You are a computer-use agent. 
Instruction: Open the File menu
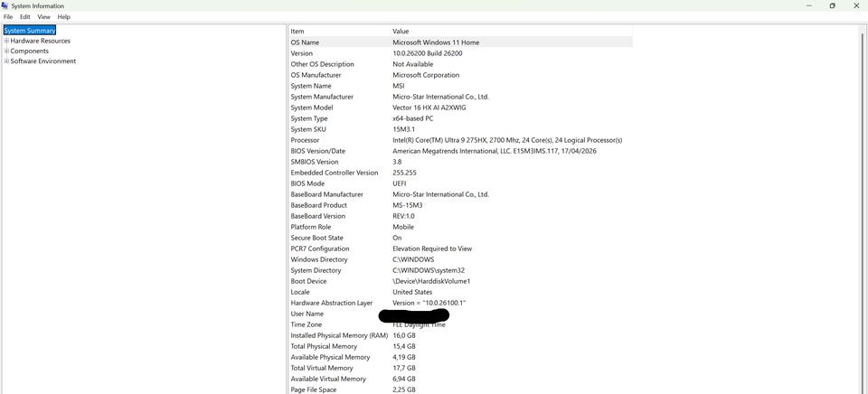(8, 17)
